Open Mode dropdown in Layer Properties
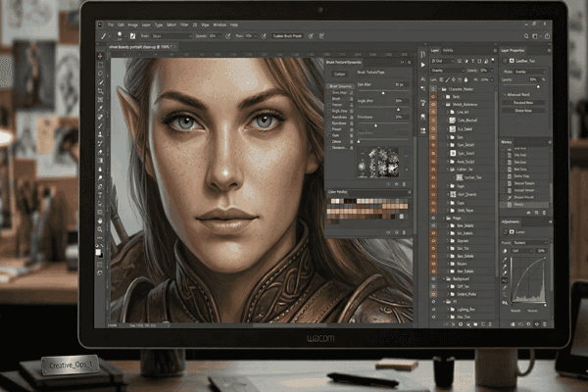This screenshot has height=392, width=588. click(x=530, y=72)
